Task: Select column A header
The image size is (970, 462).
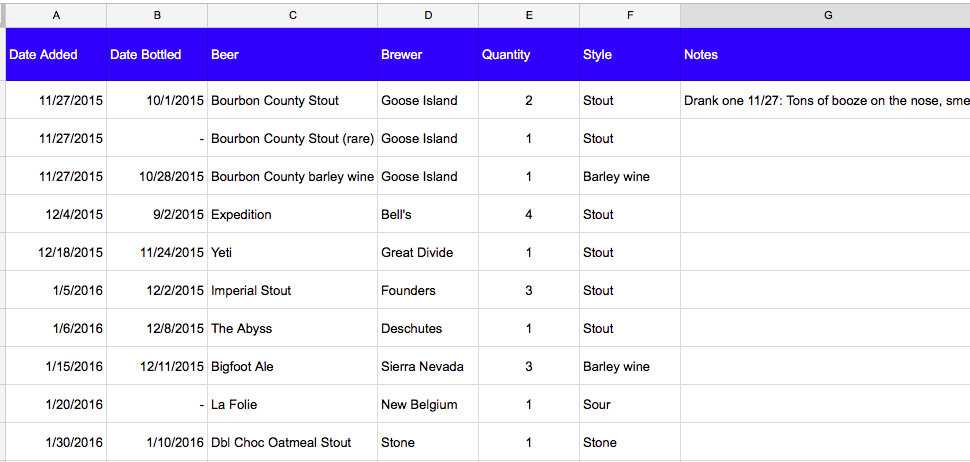Action: point(55,15)
